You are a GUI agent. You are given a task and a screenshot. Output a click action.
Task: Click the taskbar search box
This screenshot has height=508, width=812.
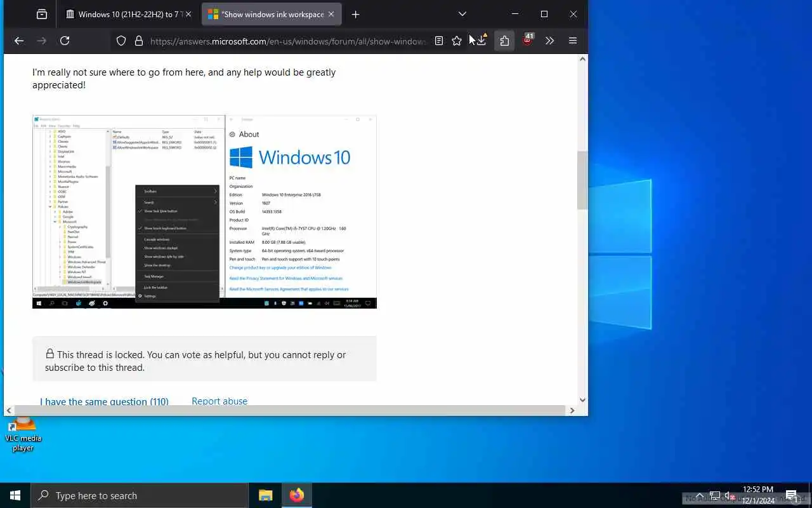(140, 495)
